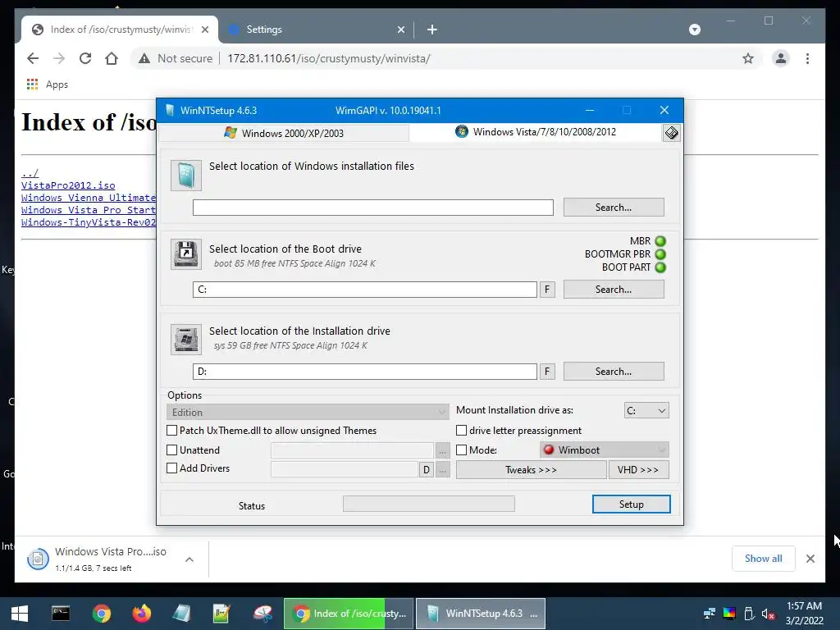Viewport: 840px width, 630px height.
Task: Open Chrome home page button
Action: pos(112,58)
